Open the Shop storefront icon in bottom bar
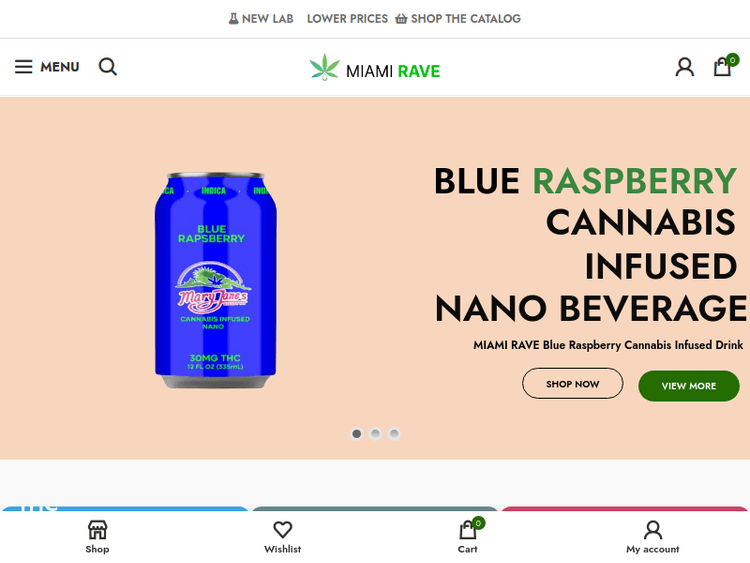The width and height of the screenshot is (750, 563). pyautogui.click(x=97, y=530)
